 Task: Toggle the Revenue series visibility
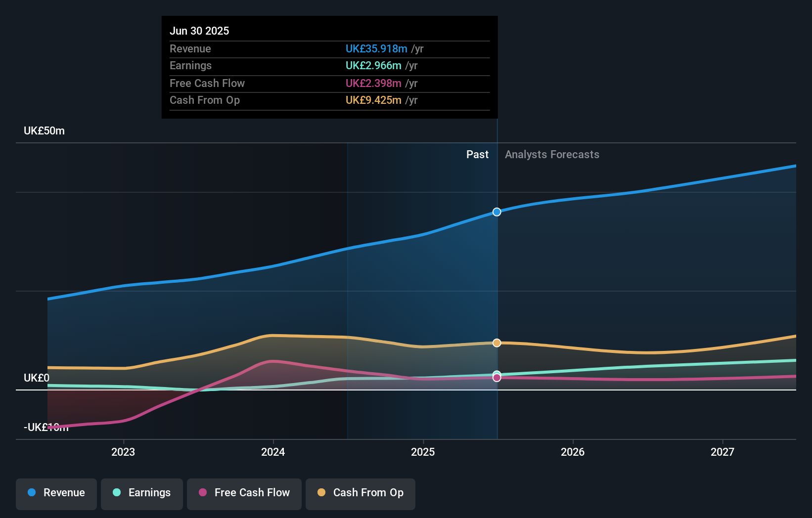pyautogui.click(x=56, y=494)
